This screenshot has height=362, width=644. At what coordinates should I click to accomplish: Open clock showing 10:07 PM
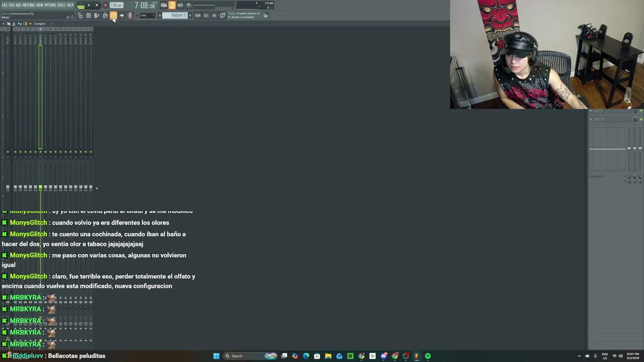[x=632, y=356]
